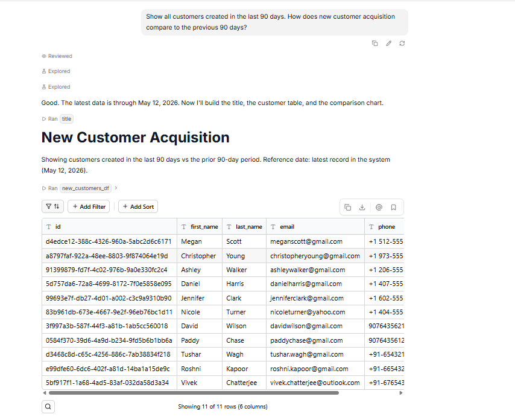The image size is (515, 420).
Task: Open table search with magnifier icon
Action: click(48, 407)
